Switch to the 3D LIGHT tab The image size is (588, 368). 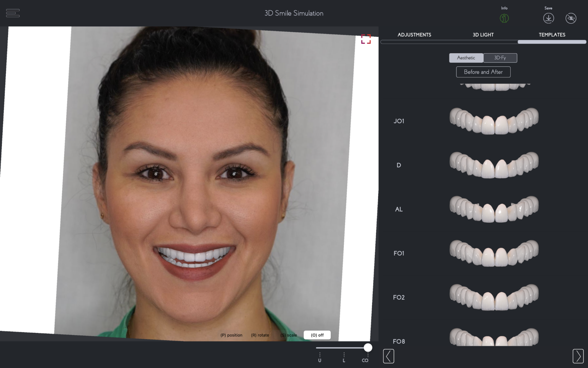[483, 34]
